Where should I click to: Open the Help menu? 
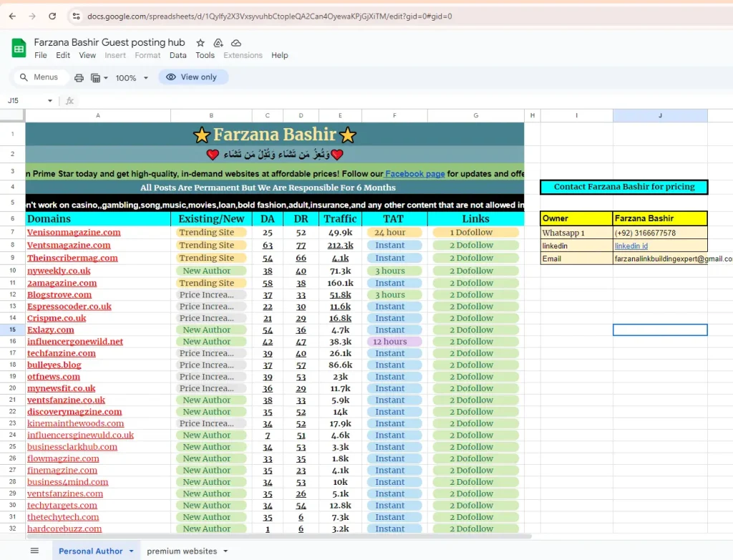pyautogui.click(x=280, y=55)
